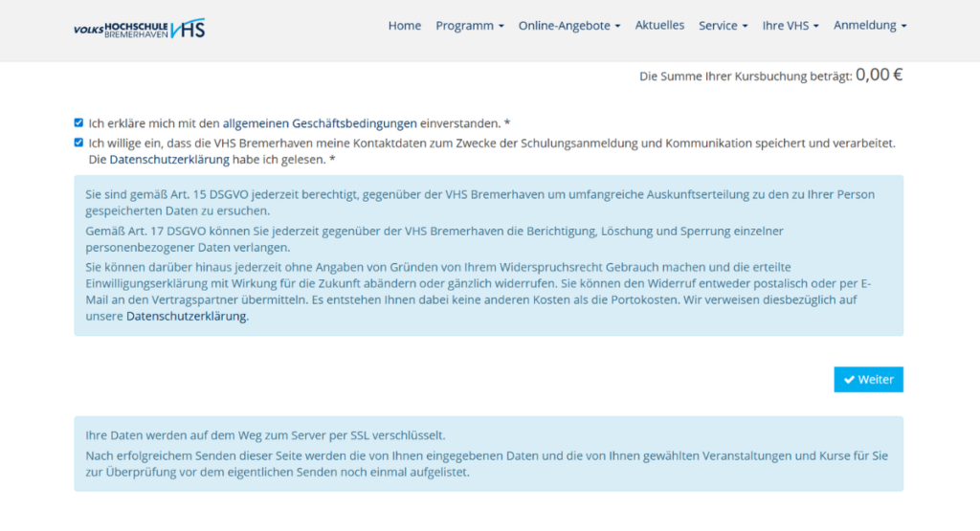Screen dimensions: 980x531
Task: Click the 'Nach erfolgreichem Senden' info paragraph
Action: pyautogui.click(x=479, y=463)
